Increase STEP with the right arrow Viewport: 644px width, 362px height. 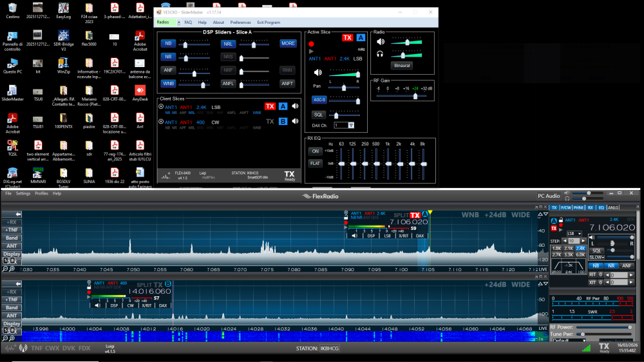[583, 241]
